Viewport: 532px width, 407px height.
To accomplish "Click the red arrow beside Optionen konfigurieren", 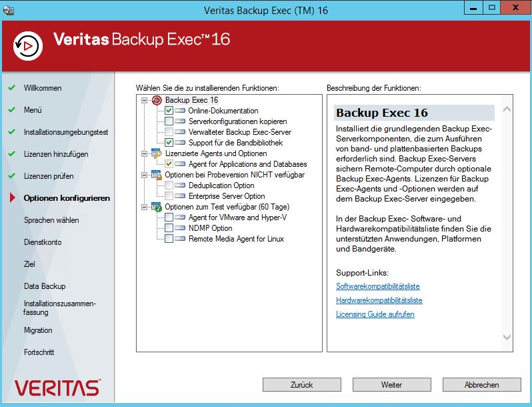I will tap(13, 197).
